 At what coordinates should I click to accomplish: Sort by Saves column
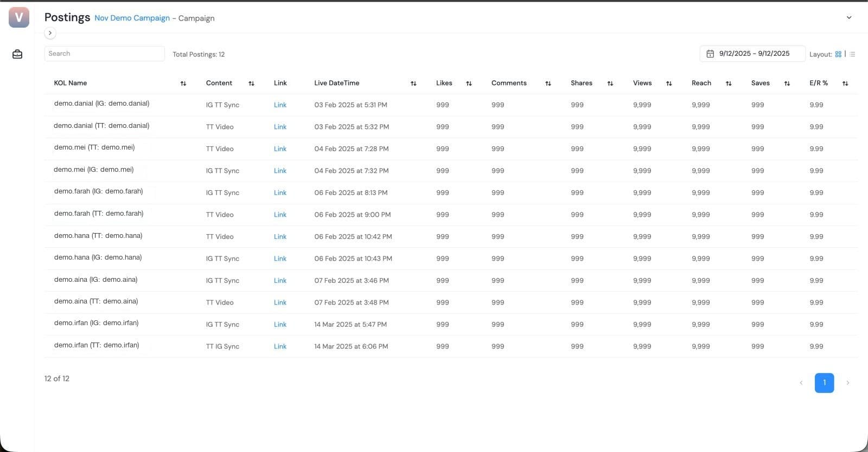[787, 83]
